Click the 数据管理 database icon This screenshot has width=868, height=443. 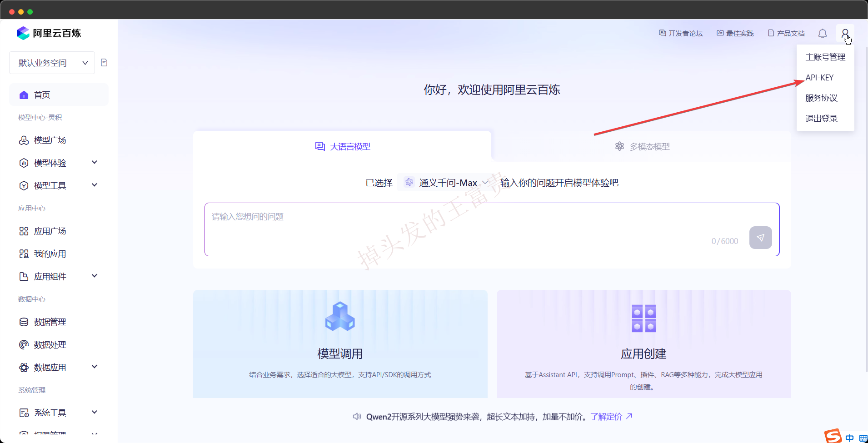(24, 322)
